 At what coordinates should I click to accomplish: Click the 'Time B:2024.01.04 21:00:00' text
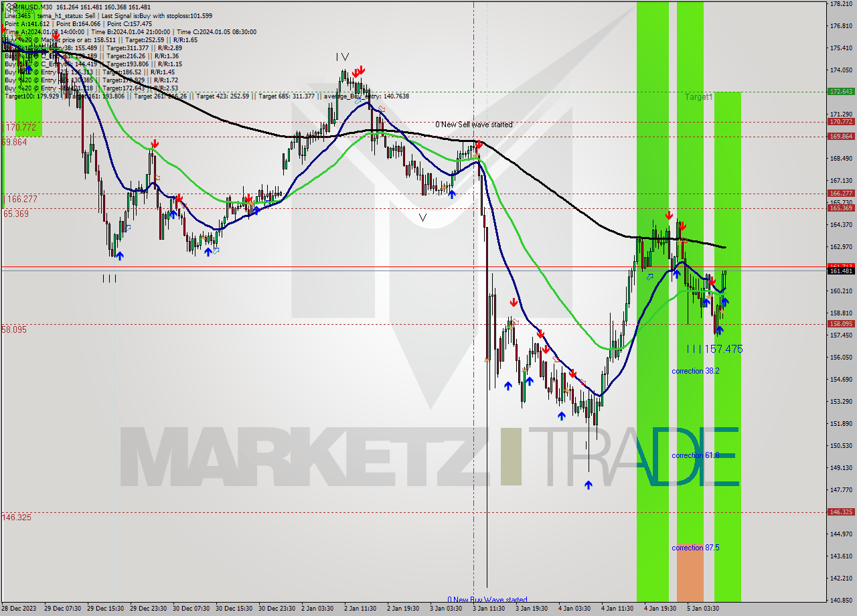point(131,31)
